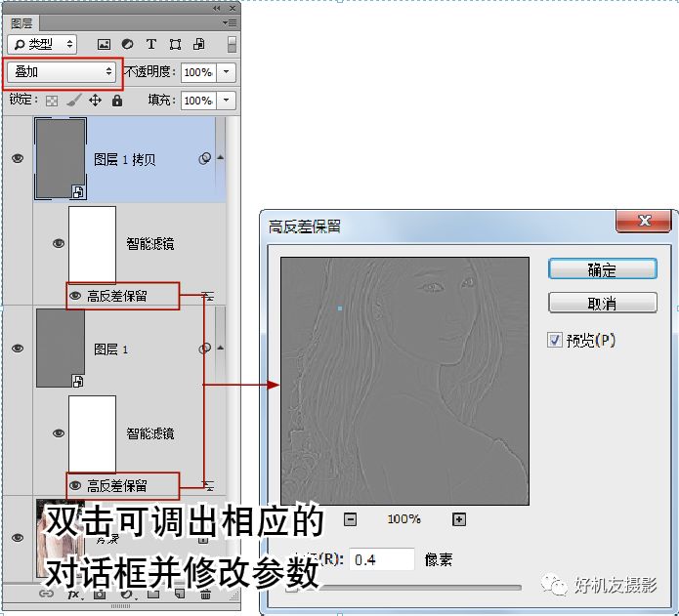Open filter blending options for 图层 1
Viewport: 679px width, 616px height.
[x=209, y=486]
